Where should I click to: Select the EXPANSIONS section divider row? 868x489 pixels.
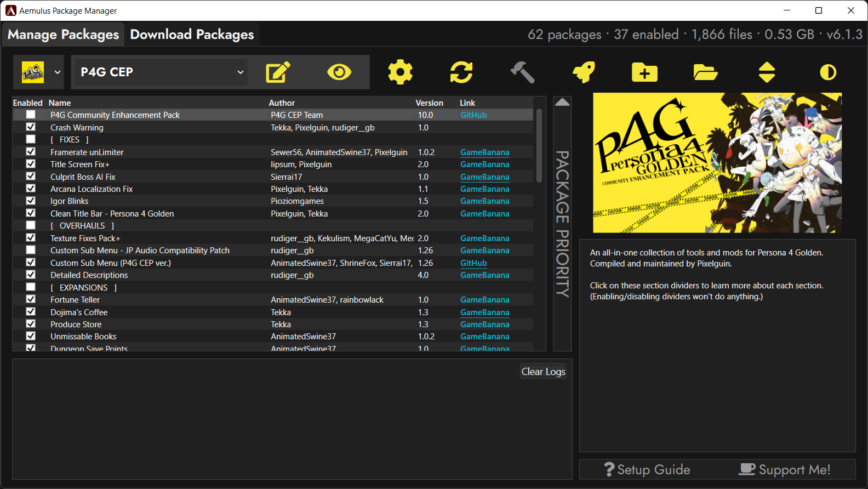point(273,287)
